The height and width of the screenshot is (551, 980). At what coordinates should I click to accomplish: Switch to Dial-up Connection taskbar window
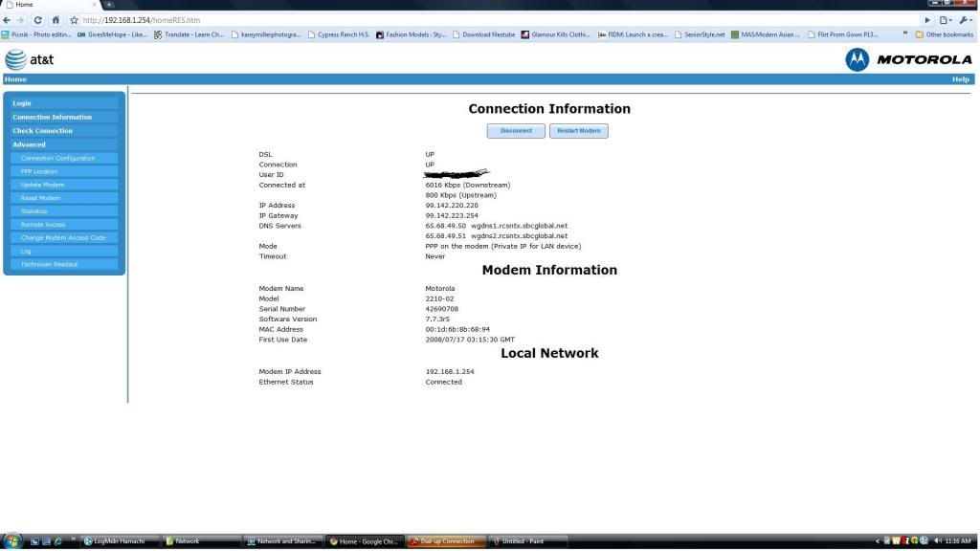[x=446, y=541]
